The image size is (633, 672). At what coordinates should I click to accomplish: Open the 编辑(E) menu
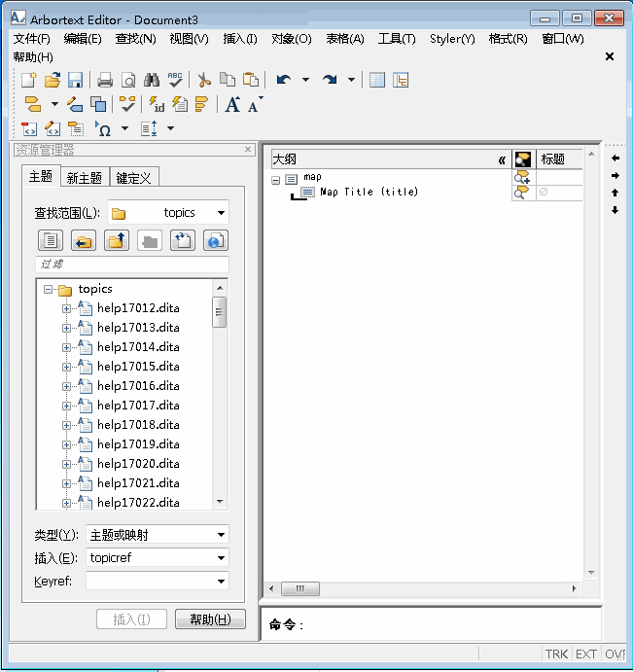(83, 39)
